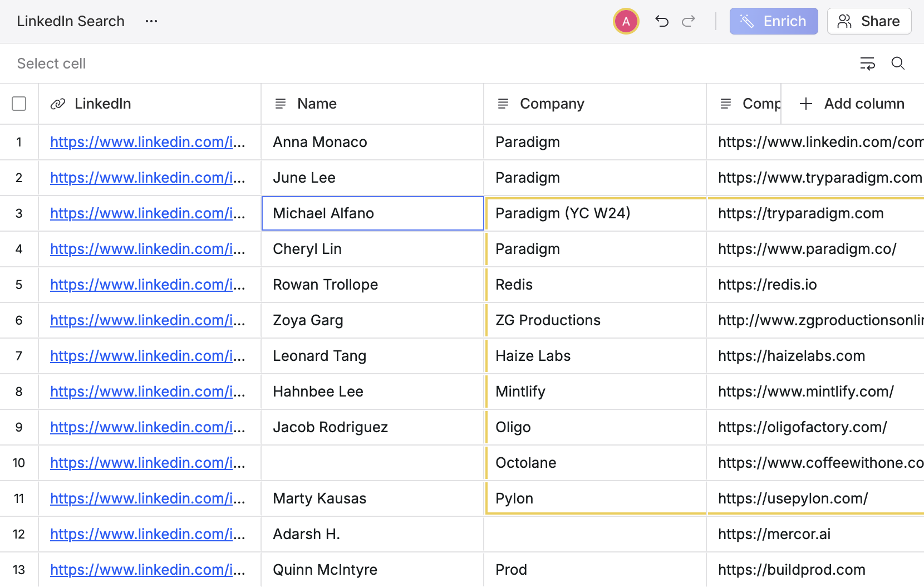
Task: Add a new column
Action: click(852, 104)
